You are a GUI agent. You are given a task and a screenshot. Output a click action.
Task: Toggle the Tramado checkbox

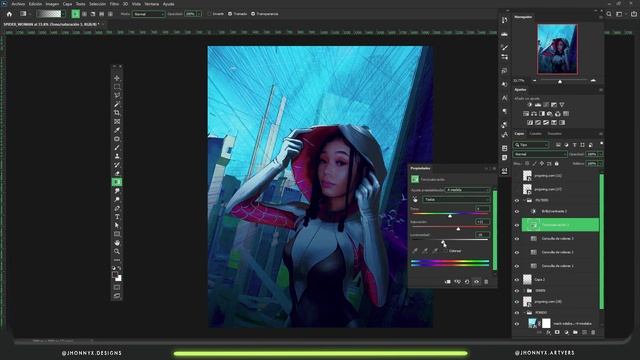pos(230,14)
